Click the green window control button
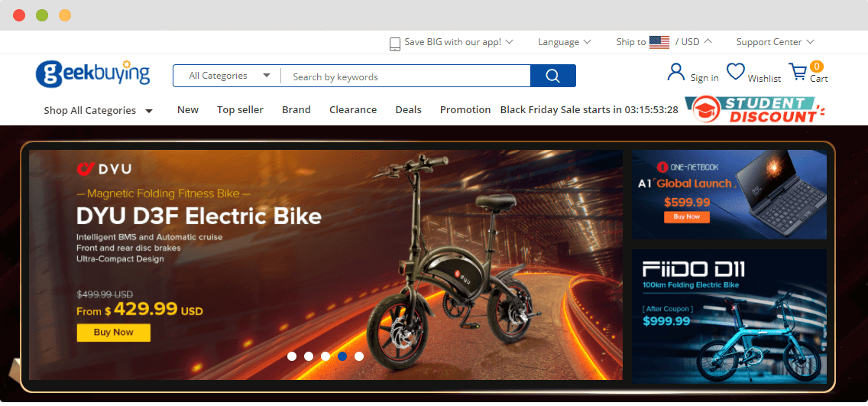This screenshot has height=406, width=868. tap(42, 15)
